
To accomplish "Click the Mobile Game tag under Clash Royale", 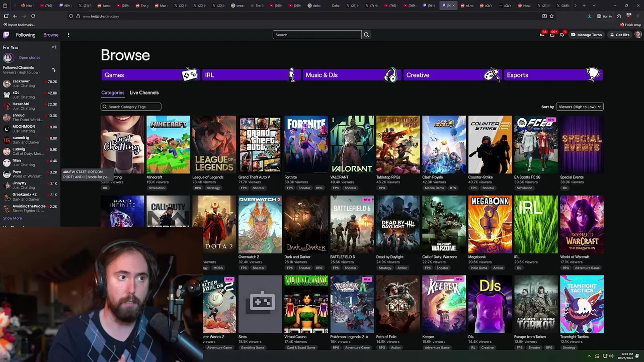I will [x=434, y=188].
